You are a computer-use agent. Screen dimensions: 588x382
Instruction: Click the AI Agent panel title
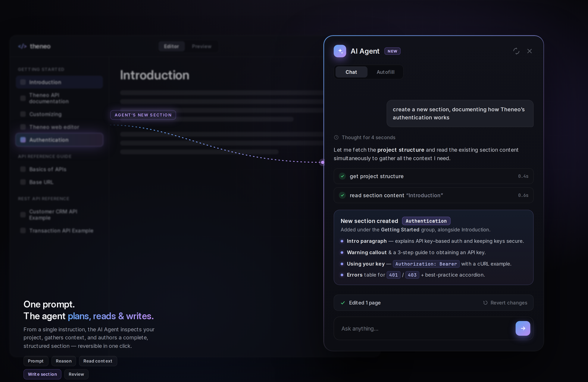[365, 51]
